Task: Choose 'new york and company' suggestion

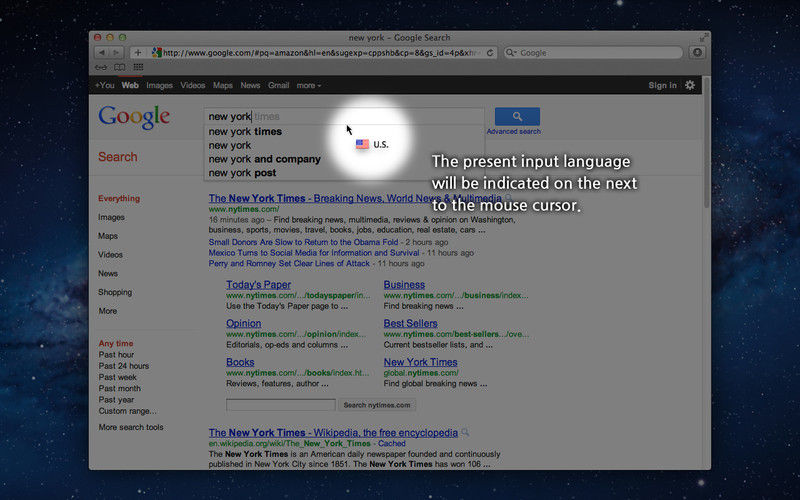Action: pyautogui.click(x=264, y=159)
